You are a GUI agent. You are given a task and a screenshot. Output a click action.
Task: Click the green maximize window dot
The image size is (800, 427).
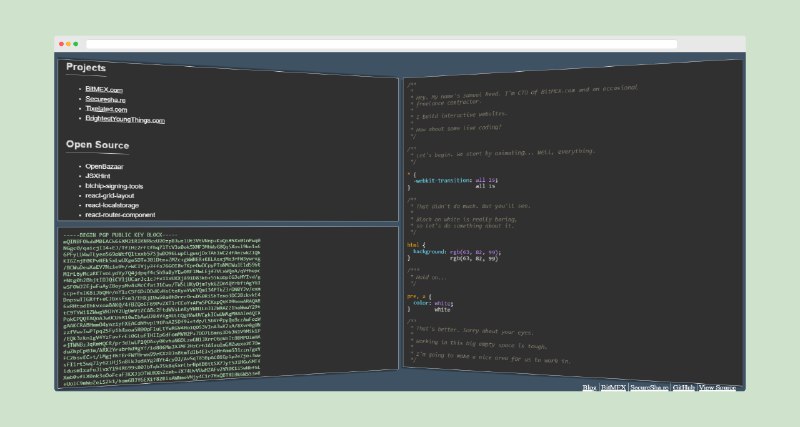tap(76, 44)
